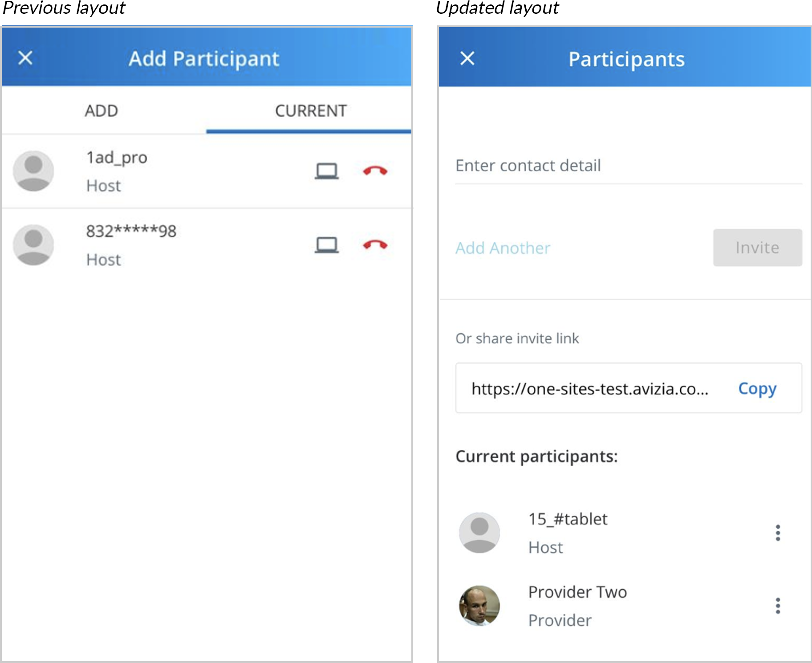Select 832*****98 avatar
Viewport: 812px width, 663px height.
[x=33, y=245]
